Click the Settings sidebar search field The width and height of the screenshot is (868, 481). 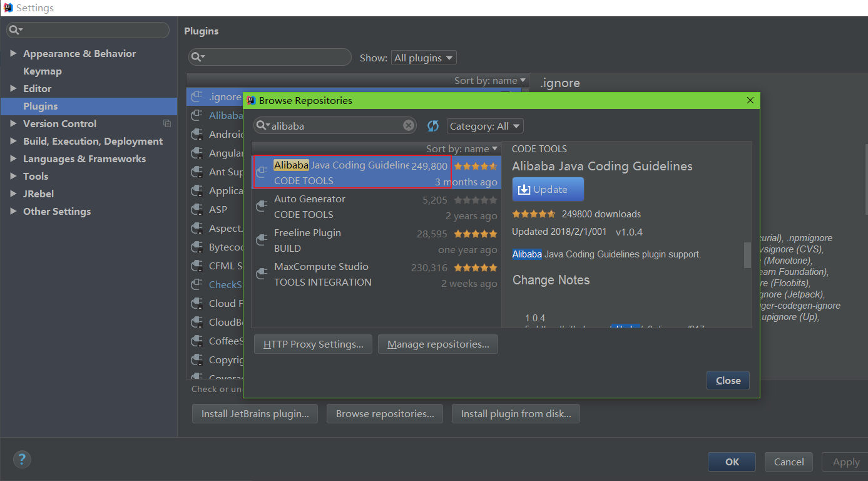88,29
